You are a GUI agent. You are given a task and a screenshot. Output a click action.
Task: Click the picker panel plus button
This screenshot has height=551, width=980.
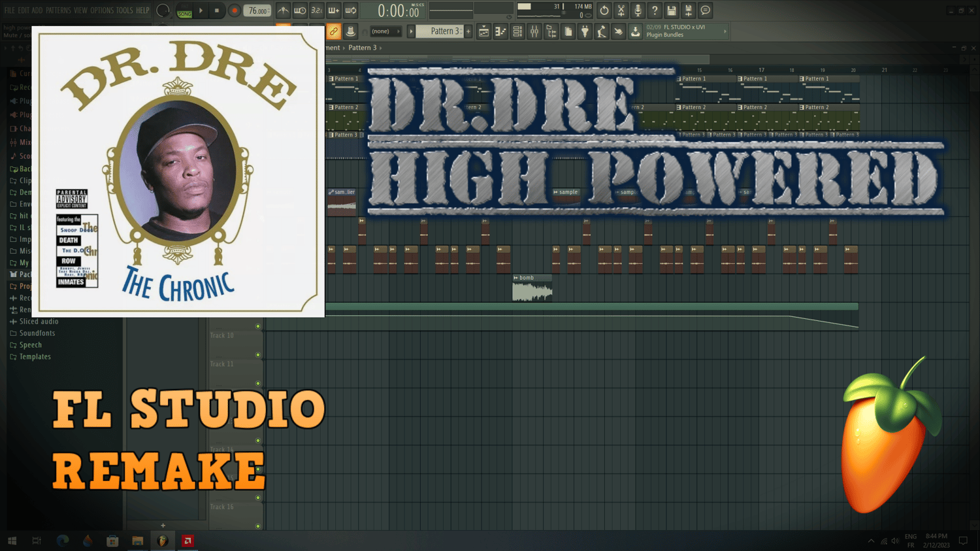tap(163, 526)
